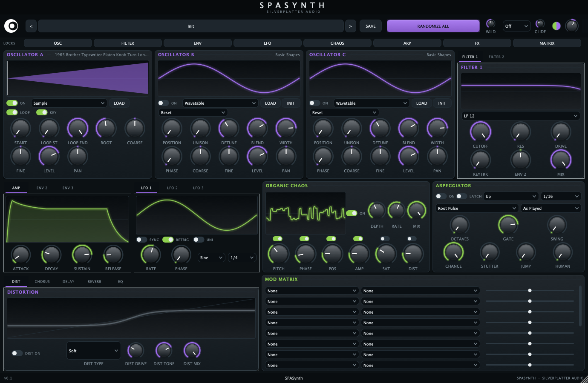588x383 pixels.
Task: Click Filter 1 DRIVE knob
Action: [561, 132]
